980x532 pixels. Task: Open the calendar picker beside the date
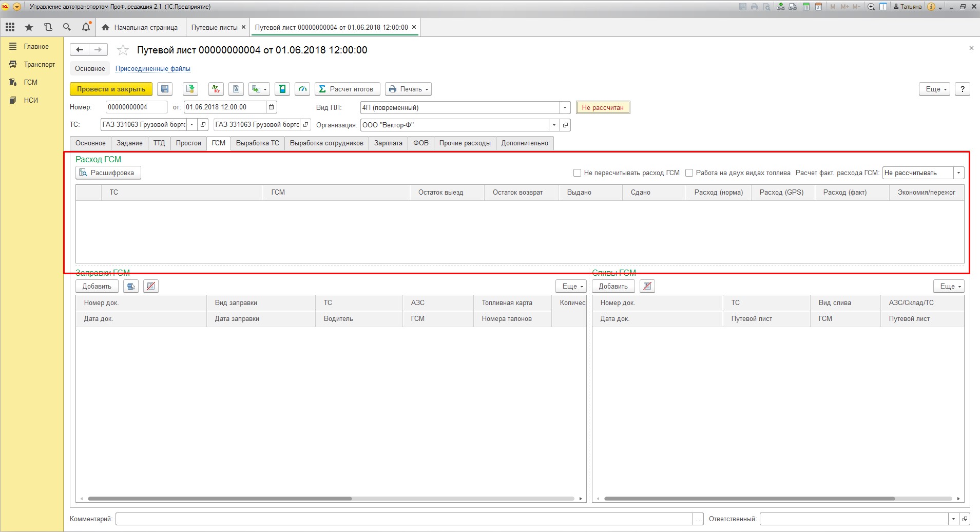272,107
